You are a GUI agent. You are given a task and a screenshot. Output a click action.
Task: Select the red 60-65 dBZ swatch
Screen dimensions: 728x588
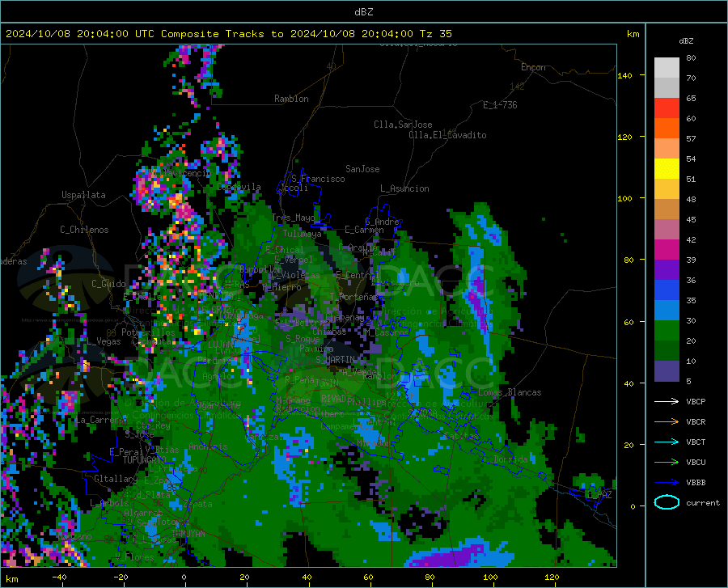tap(667, 108)
